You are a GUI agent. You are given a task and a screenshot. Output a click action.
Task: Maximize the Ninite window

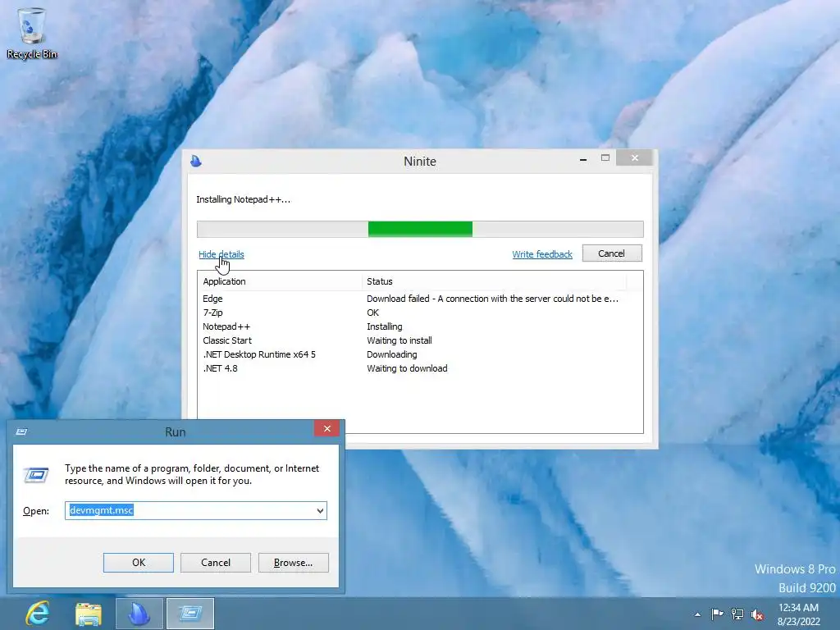pos(605,158)
